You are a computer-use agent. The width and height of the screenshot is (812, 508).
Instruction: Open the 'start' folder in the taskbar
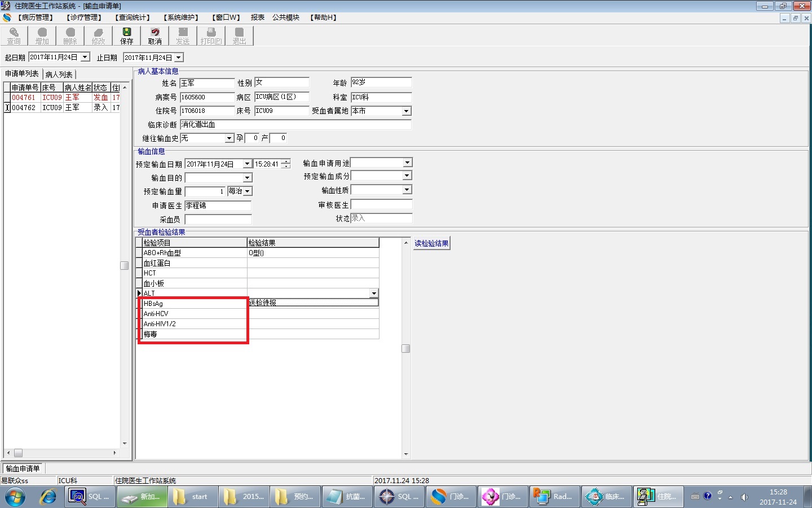tap(194, 497)
